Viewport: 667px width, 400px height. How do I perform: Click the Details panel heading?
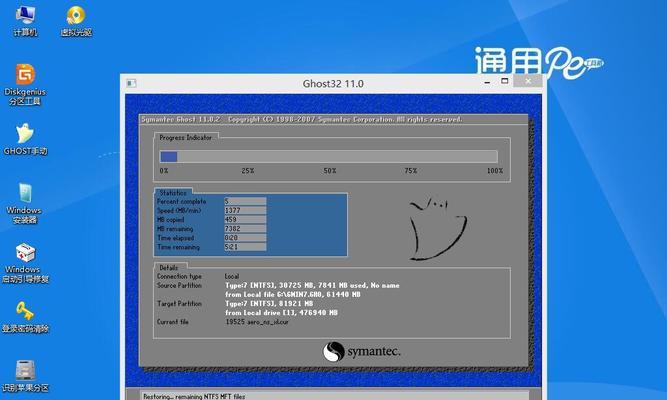click(x=168, y=268)
